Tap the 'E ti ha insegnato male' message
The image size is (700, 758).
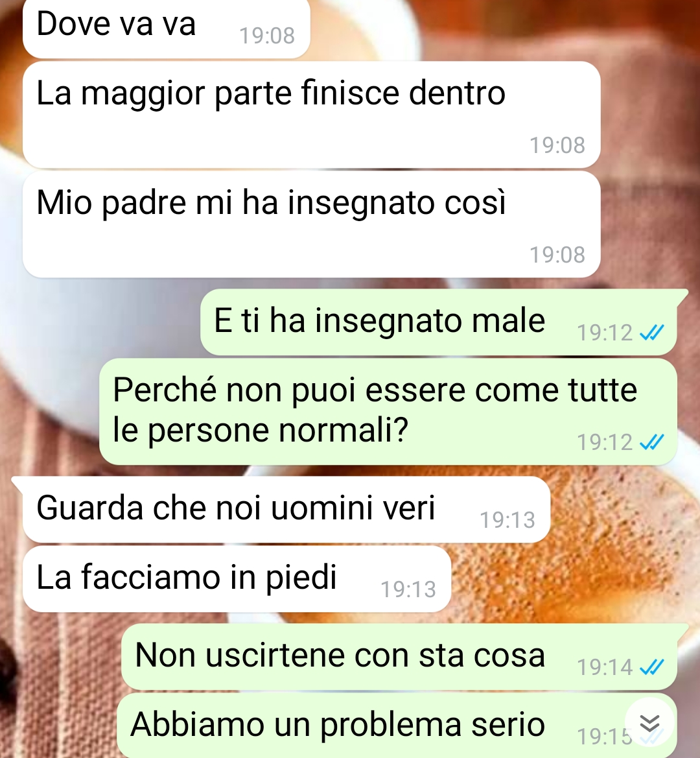click(439, 322)
